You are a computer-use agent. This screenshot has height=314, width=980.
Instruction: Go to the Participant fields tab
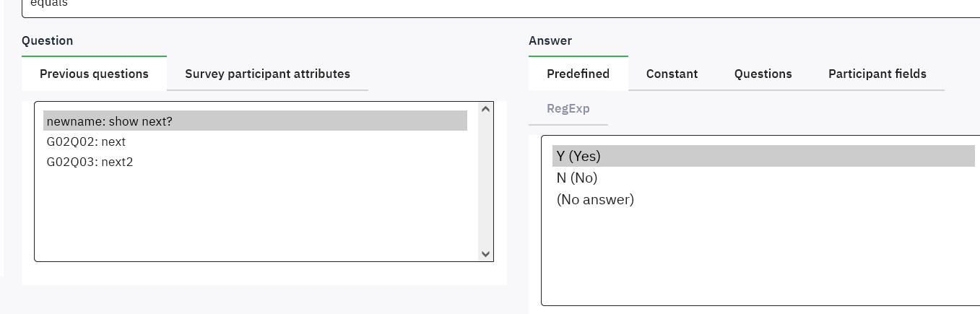tap(877, 74)
